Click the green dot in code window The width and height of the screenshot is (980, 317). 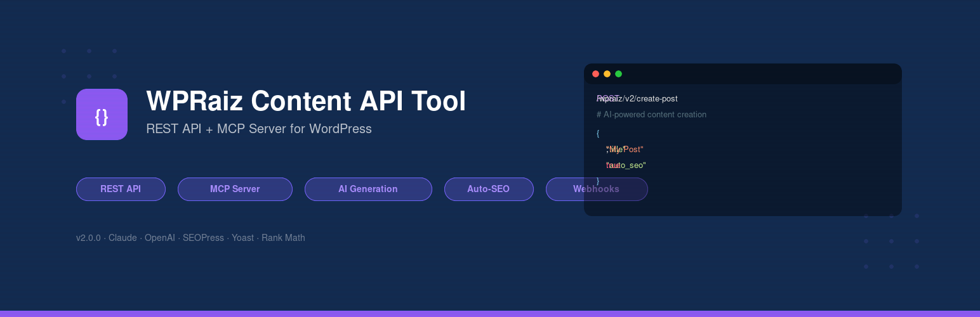pyautogui.click(x=618, y=74)
